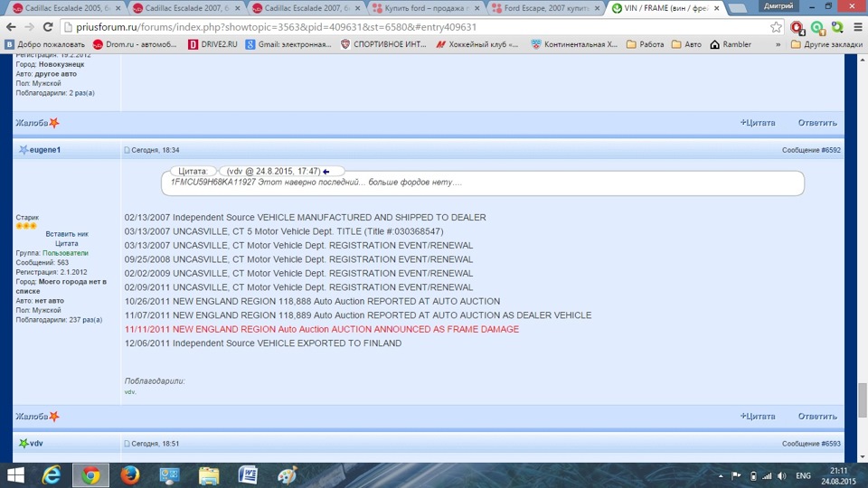Switch input language via ENG indicator

[803, 476]
